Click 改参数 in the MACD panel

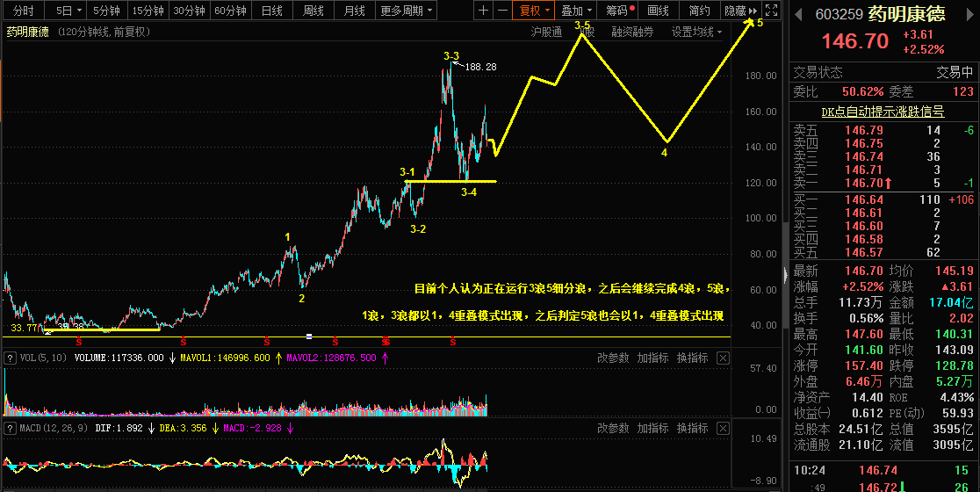click(613, 428)
